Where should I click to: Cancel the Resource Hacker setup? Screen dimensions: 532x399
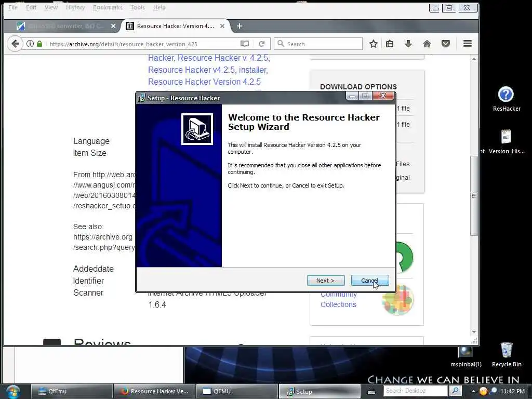(x=370, y=280)
